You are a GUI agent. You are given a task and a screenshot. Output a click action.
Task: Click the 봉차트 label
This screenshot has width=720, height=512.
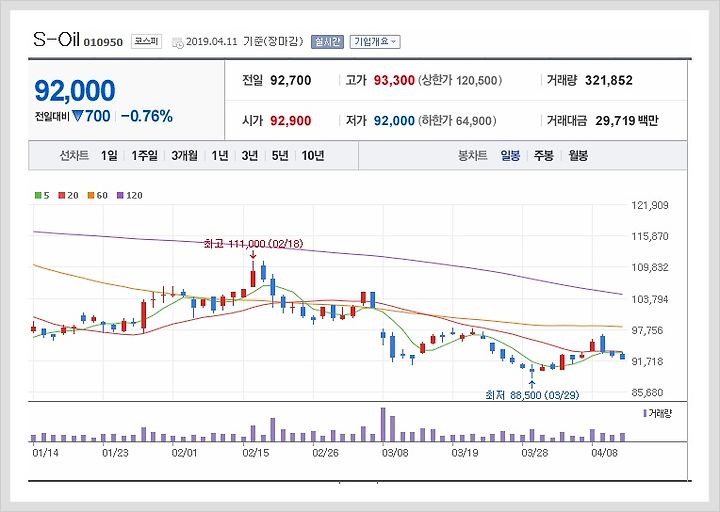[x=472, y=156]
